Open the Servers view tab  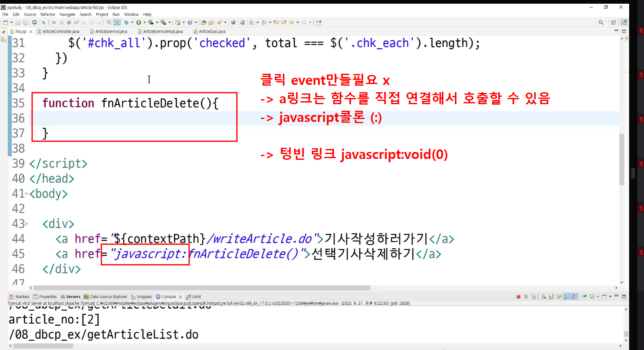coord(70,296)
